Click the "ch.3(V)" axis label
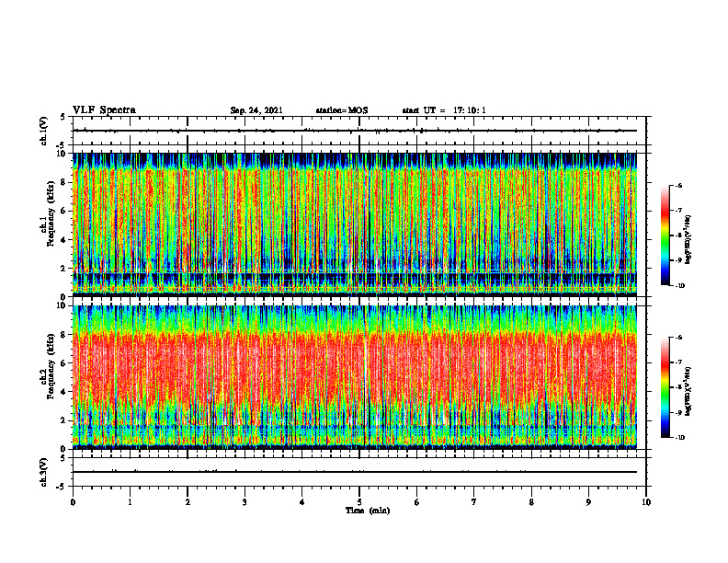The height and width of the screenshot is (563, 728). [44, 472]
